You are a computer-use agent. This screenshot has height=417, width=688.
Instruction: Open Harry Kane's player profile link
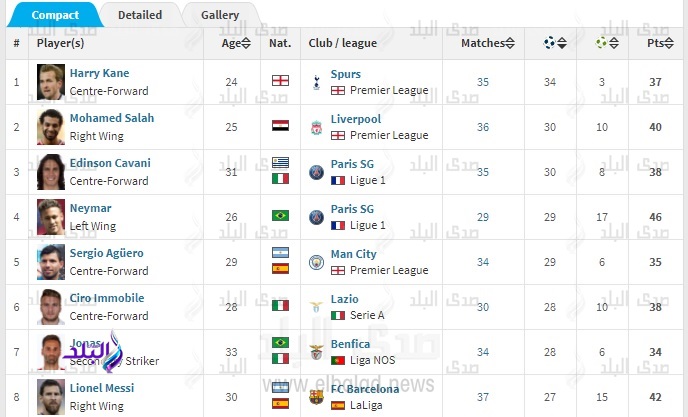pyautogui.click(x=99, y=73)
